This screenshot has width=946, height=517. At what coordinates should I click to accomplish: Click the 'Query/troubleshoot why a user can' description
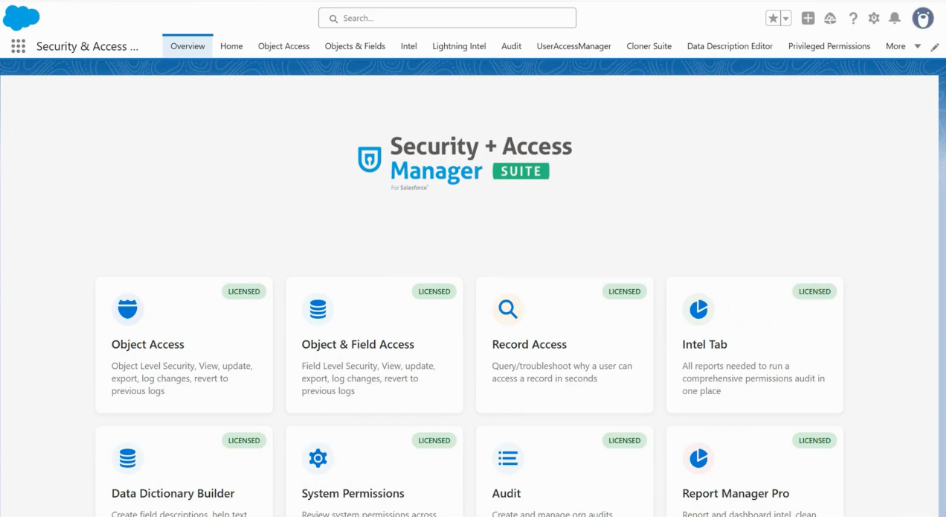[x=562, y=366]
